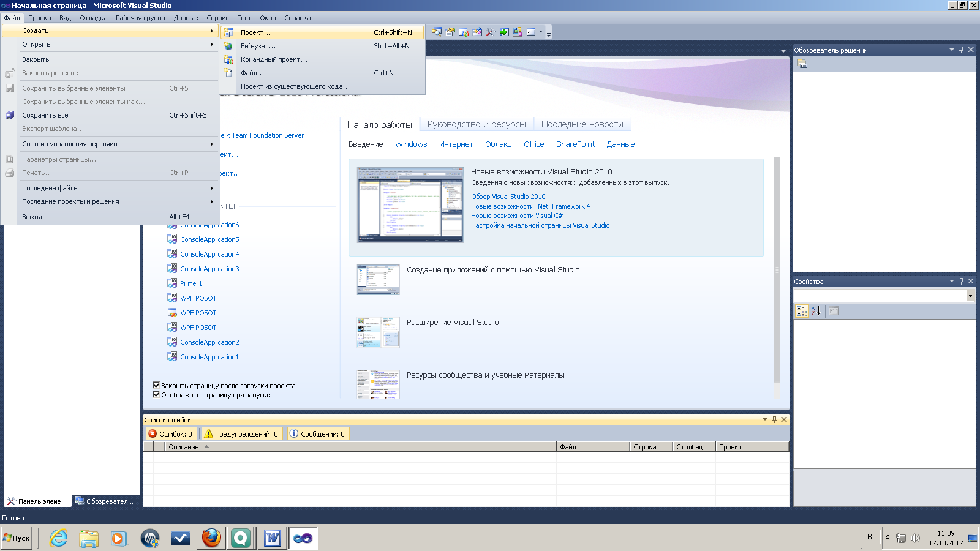Pin the Error List panel
Viewport: 980px width, 551px height.
[x=775, y=419]
